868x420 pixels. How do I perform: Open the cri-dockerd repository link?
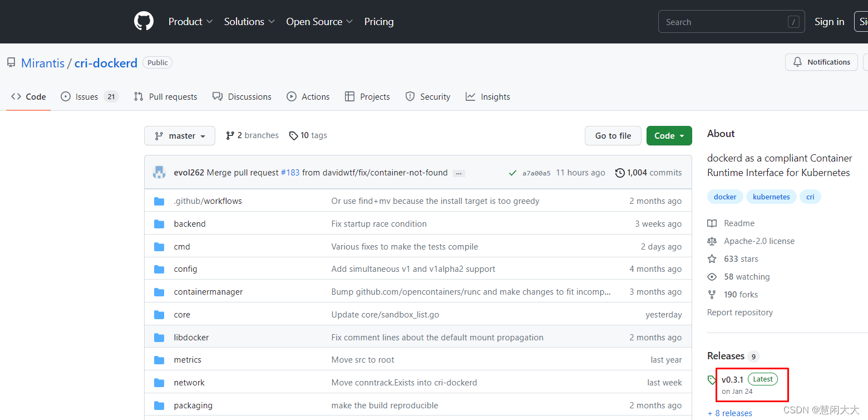click(106, 63)
